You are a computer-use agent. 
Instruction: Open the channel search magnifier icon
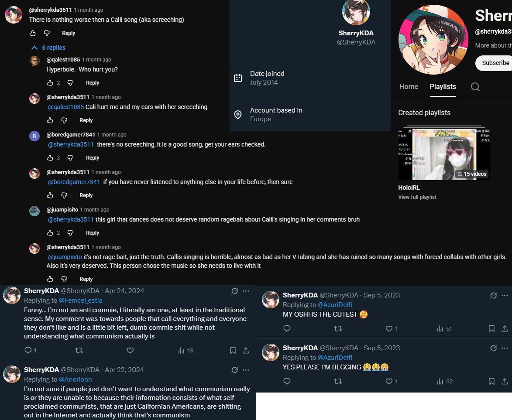475,87
